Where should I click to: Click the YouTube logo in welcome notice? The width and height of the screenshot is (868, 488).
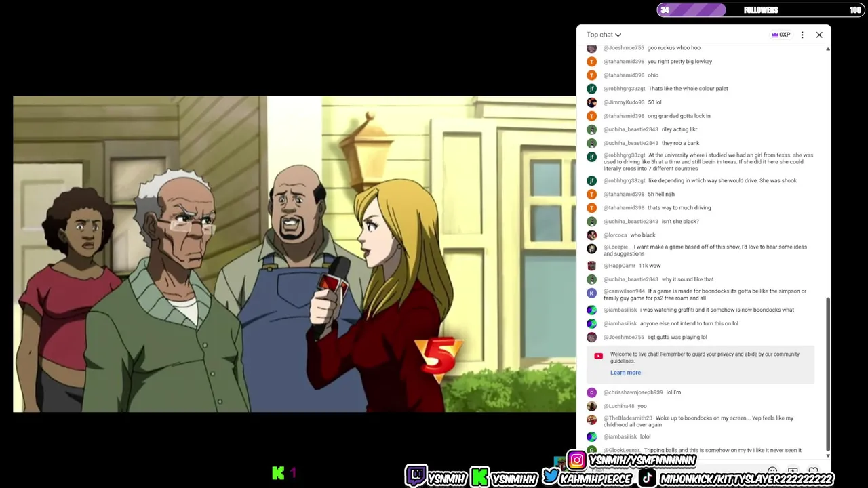coord(598,356)
